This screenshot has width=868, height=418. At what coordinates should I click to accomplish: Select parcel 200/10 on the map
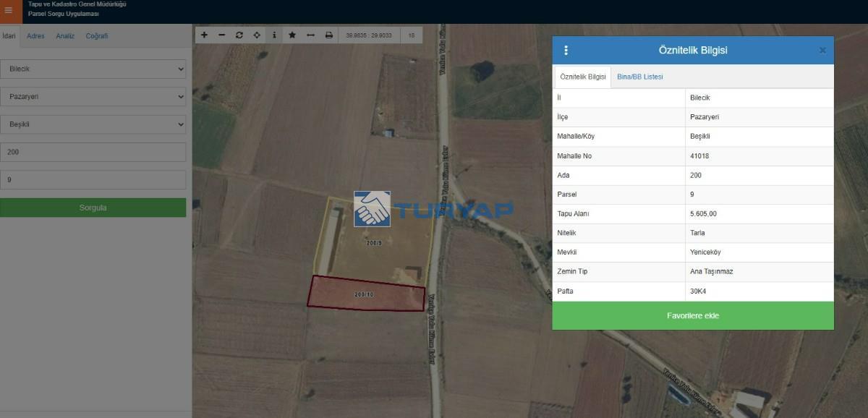coord(365,294)
